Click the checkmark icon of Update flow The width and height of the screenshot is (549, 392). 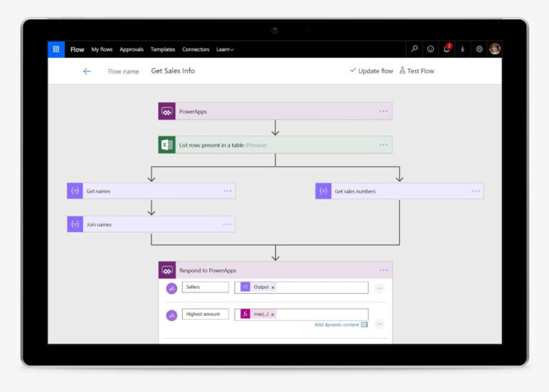coord(353,70)
